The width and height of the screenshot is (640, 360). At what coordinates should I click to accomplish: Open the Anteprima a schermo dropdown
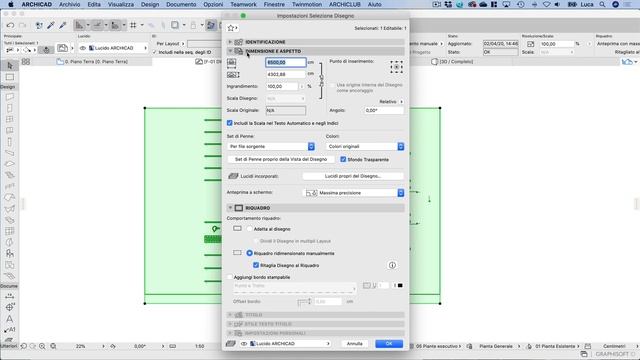pos(354,193)
